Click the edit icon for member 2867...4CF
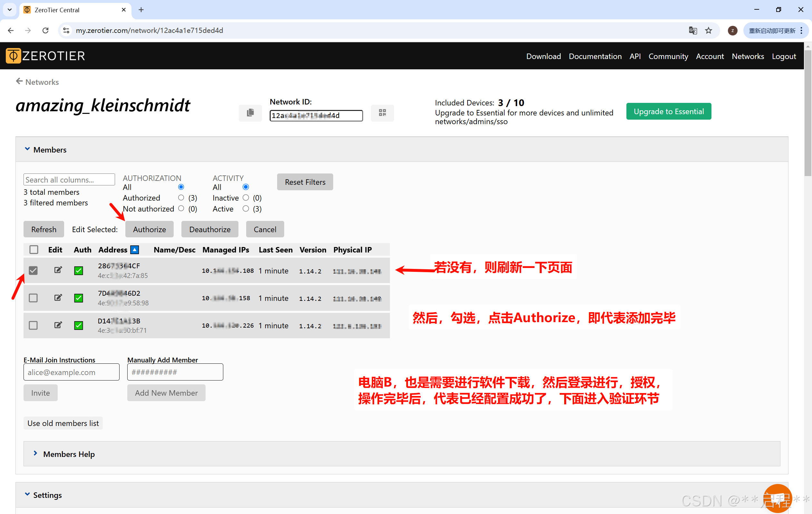Viewport: 812px width, 514px height. coord(58,270)
